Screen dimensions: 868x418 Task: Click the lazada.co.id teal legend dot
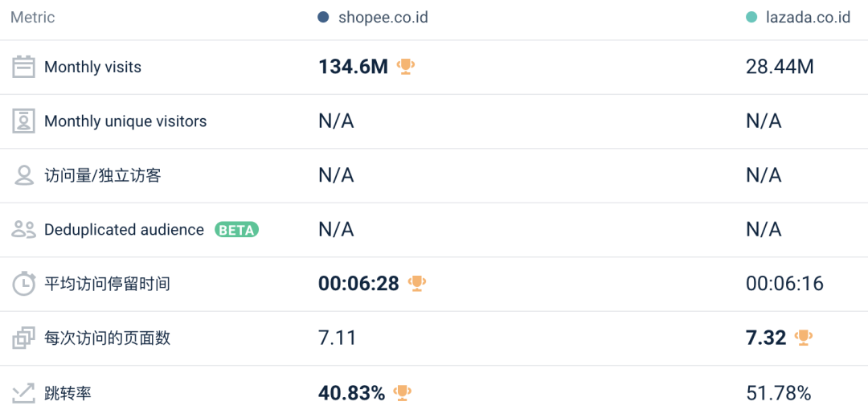(x=751, y=18)
